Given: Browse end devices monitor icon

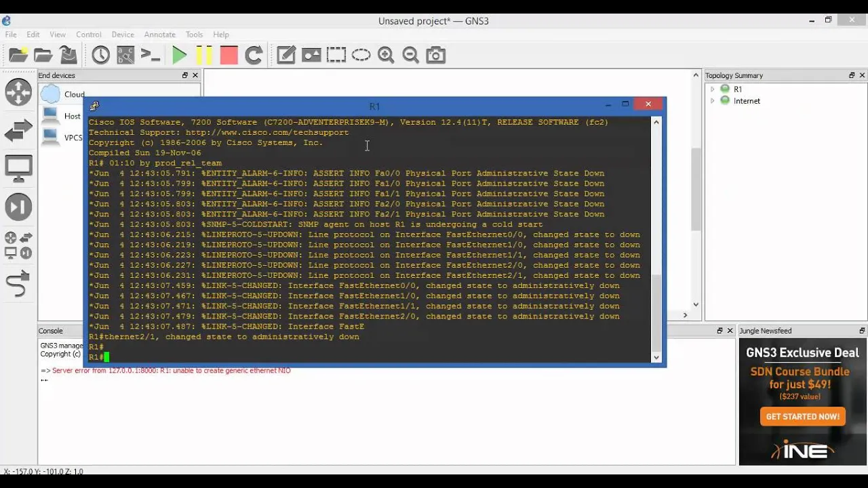Looking at the screenshot, I should point(18,168).
